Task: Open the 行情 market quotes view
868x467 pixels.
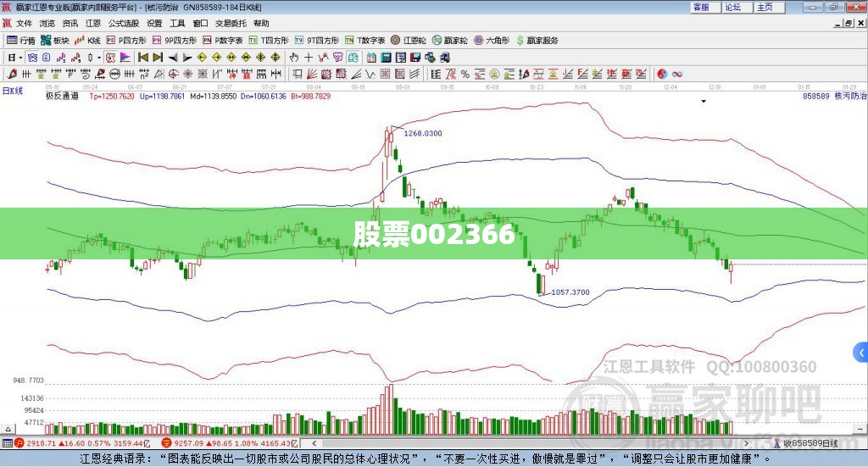Action: 20,41
